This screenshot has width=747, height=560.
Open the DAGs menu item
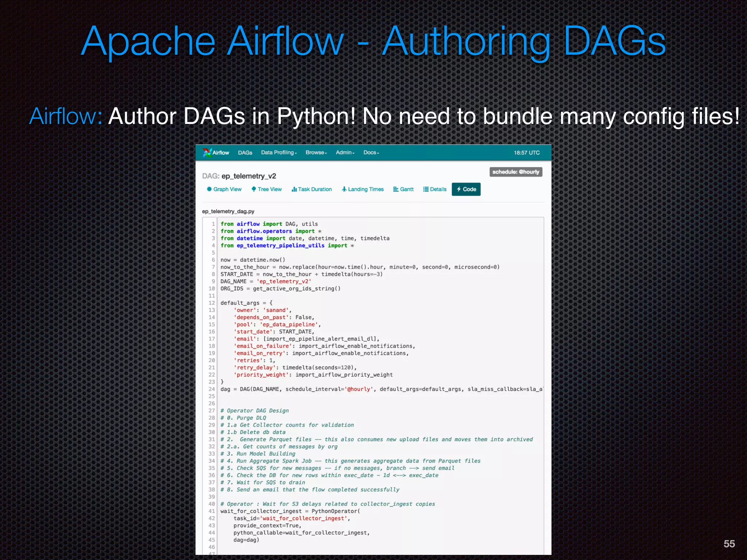tap(245, 153)
